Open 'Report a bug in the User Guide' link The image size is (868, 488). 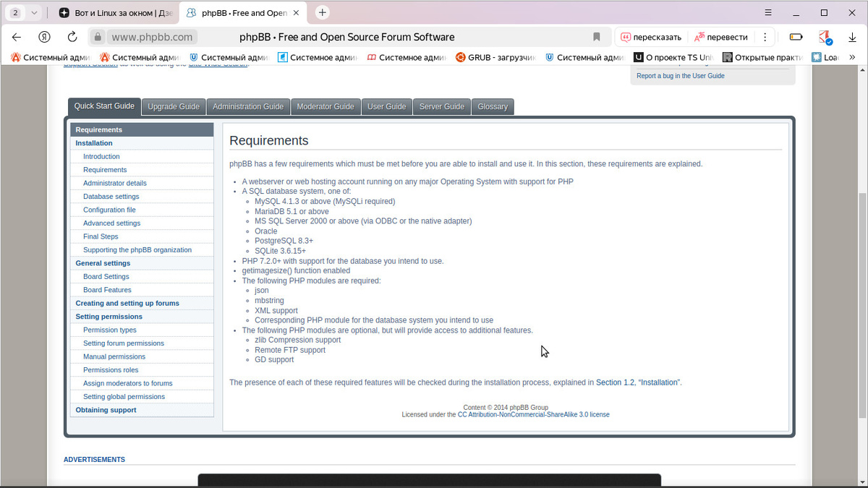point(681,76)
